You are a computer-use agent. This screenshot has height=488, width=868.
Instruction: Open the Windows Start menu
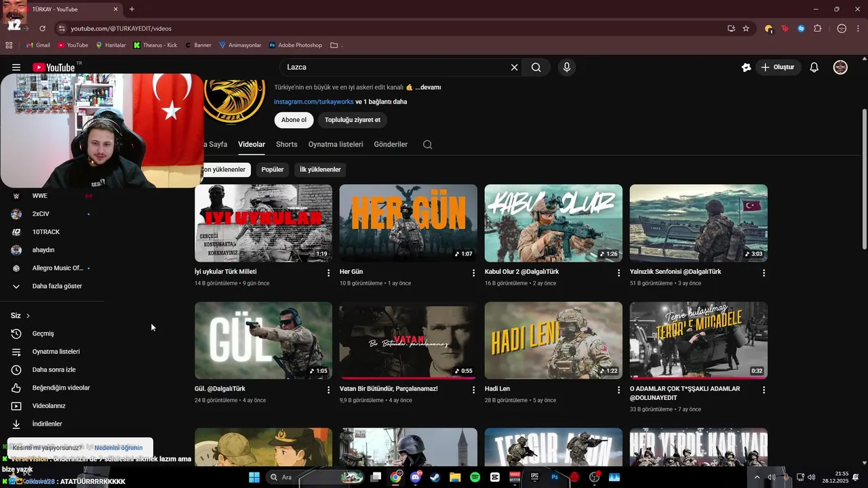[x=254, y=477]
